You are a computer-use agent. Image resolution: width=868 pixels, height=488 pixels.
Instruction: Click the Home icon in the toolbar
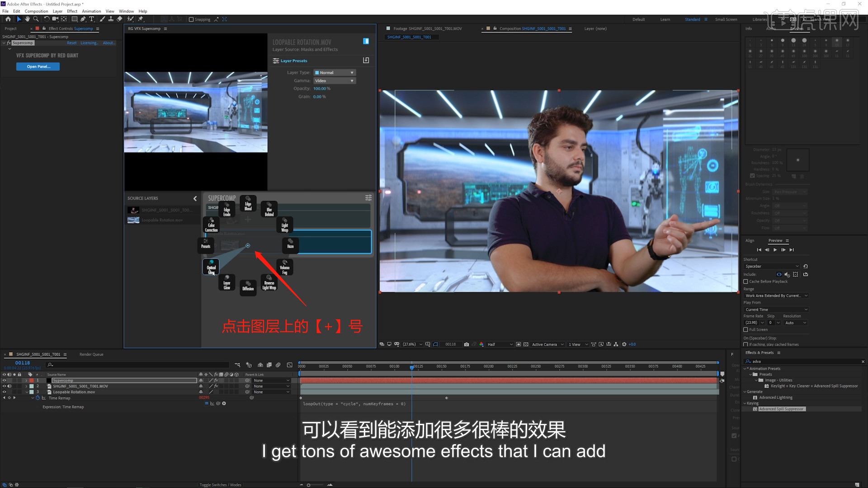click(8, 19)
